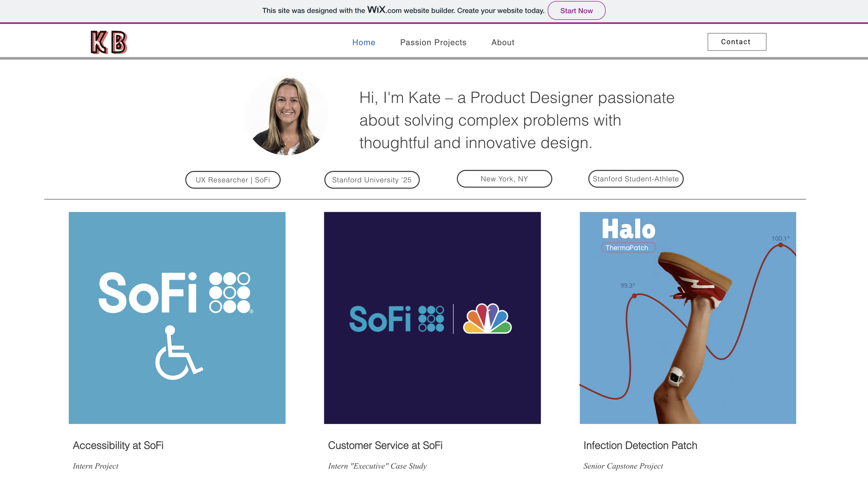Image resolution: width=868 pixels, height=496 pixels.
Task: Click the Stanford Student-Athlete pill
Action: click(x=635, y=179)
